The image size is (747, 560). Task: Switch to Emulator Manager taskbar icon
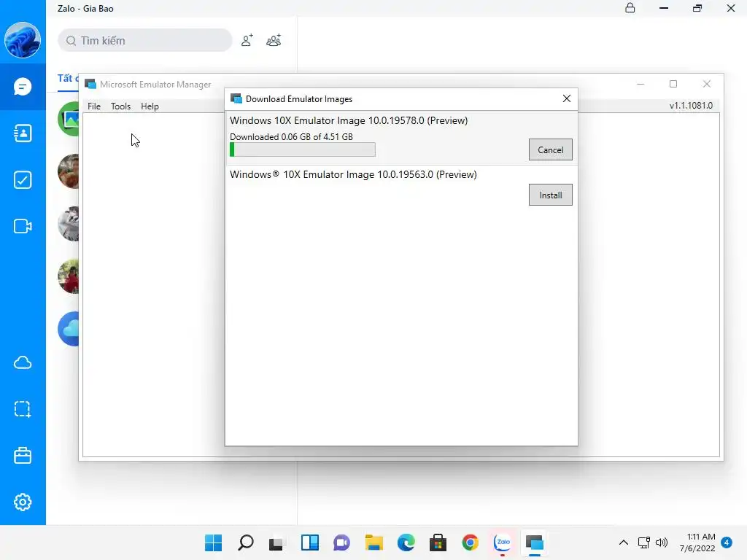pyautogui.click(x=535, y=542)
